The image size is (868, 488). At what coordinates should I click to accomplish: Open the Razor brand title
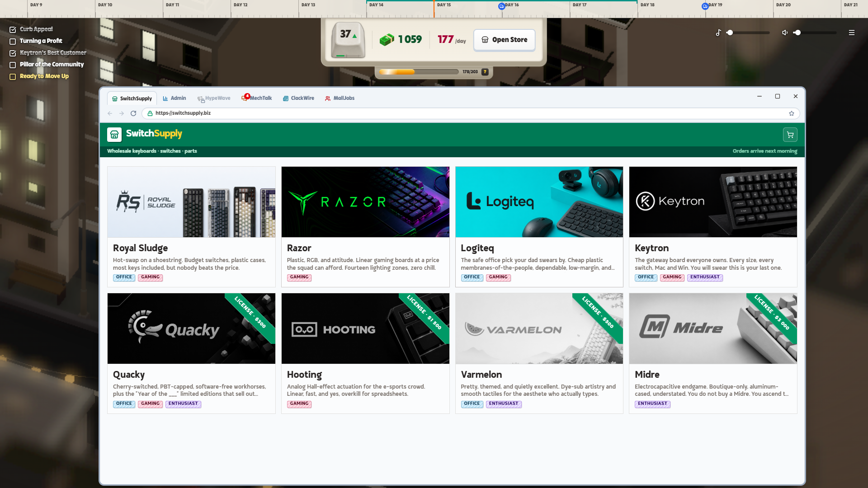pyautogui.click(x=299, y=248)
